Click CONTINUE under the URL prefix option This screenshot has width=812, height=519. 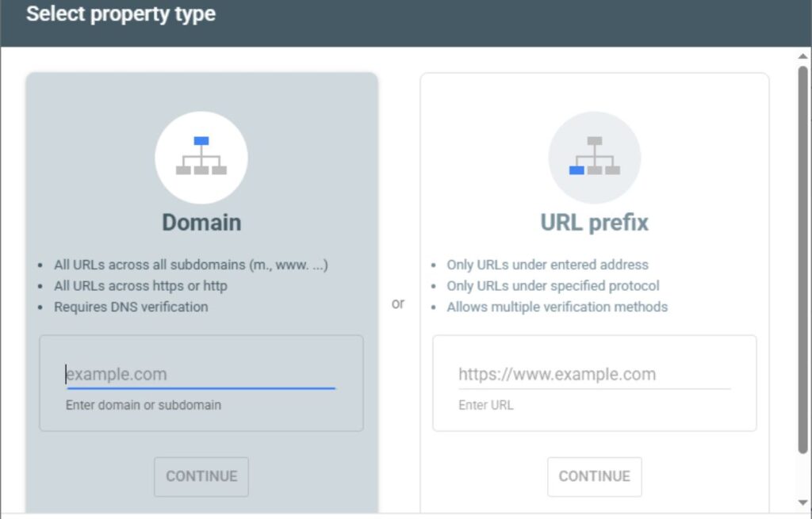click(595, 476)
